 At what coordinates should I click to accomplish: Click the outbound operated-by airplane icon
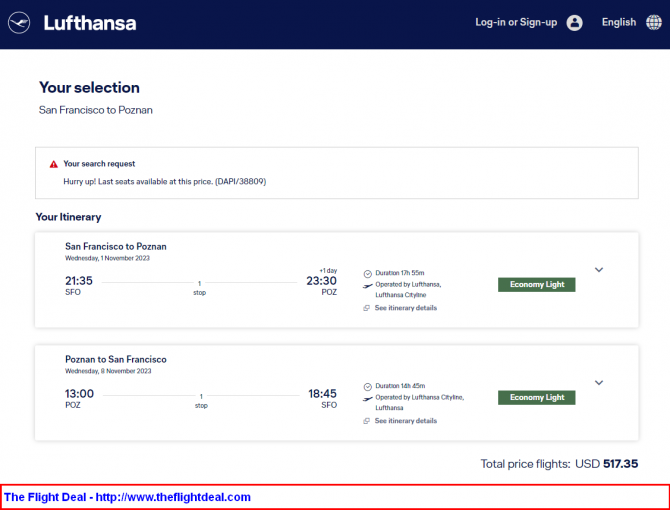367,285
